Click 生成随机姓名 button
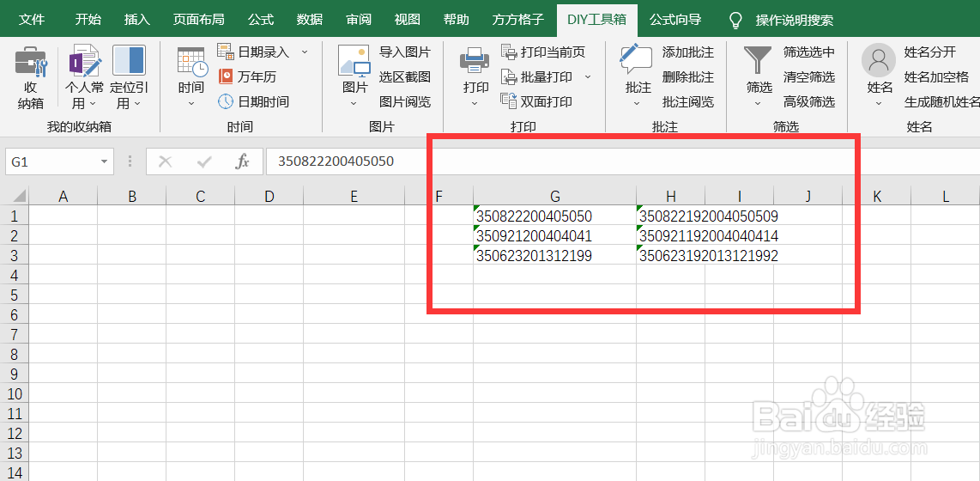Image resolution: width=980 pixels, height=481 pixels. click(x=941, y=101)
